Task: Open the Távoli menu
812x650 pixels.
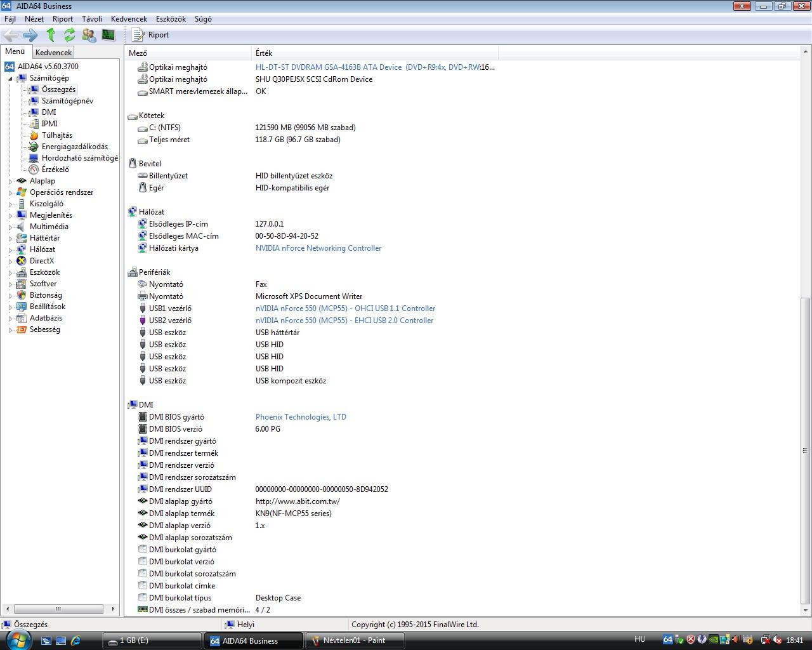Action: (x=92, y=19)
